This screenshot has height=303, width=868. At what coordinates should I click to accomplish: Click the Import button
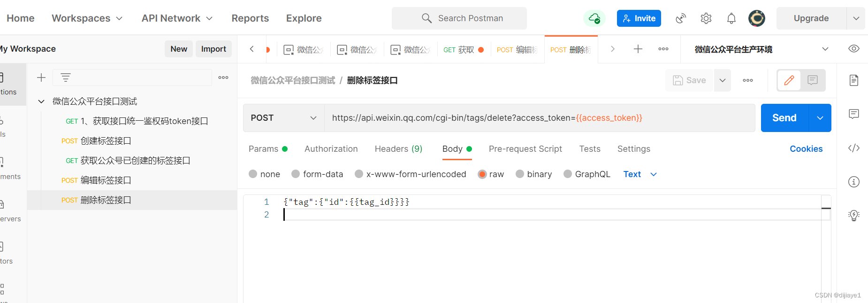[x=213, y=49]
